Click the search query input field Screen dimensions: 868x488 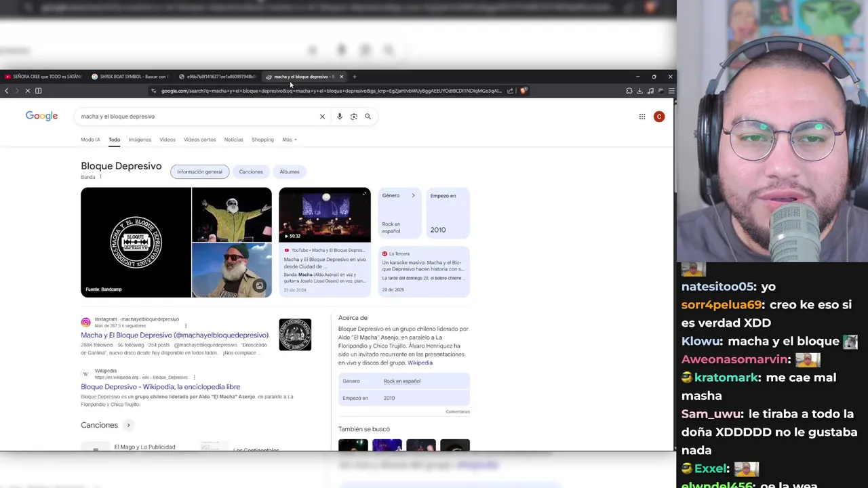pos(197,117)
